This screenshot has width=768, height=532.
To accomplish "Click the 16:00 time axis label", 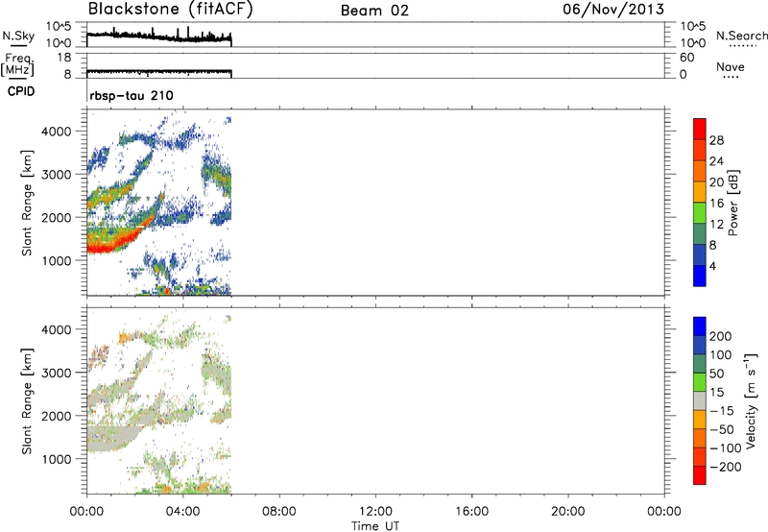I will (471, 512).
